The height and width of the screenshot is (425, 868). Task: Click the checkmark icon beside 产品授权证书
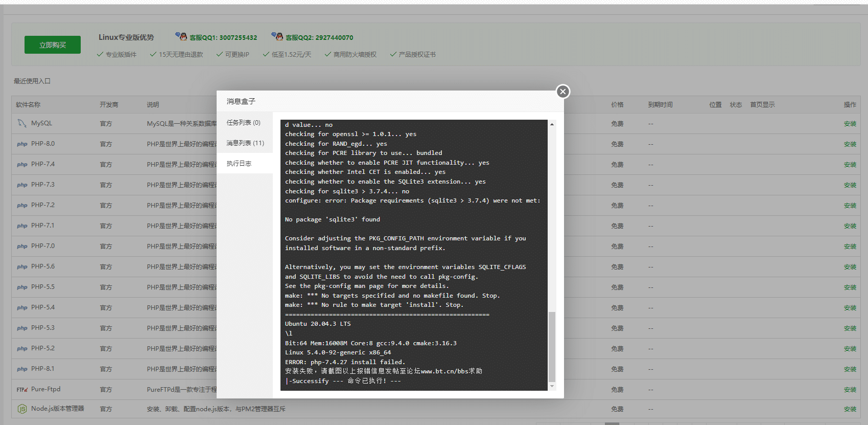(x=393, y=54)
